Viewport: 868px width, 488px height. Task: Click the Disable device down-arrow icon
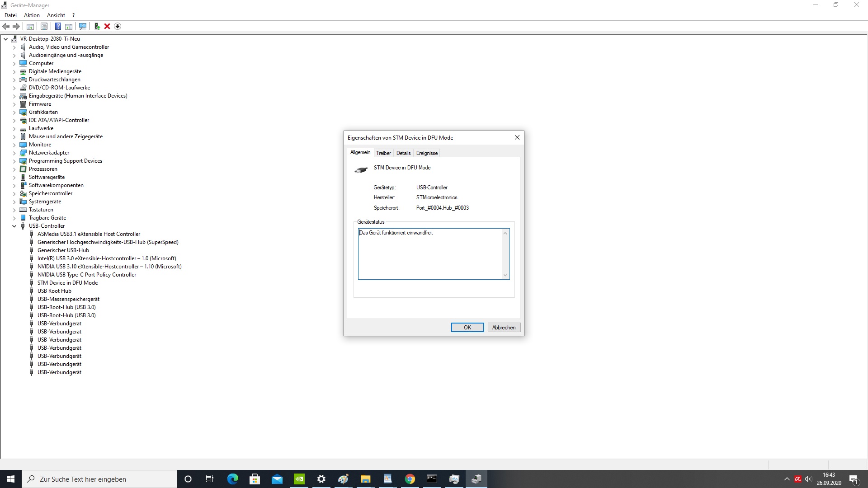click(118, 26)
